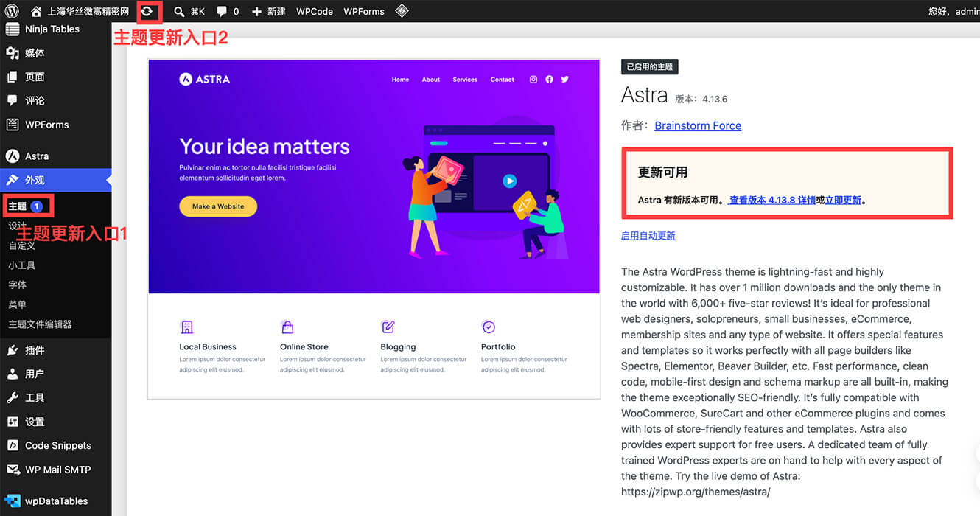Open the ⌘K search icon
The height and width of the screenshot is (516, 980).
tap(179, 11)
